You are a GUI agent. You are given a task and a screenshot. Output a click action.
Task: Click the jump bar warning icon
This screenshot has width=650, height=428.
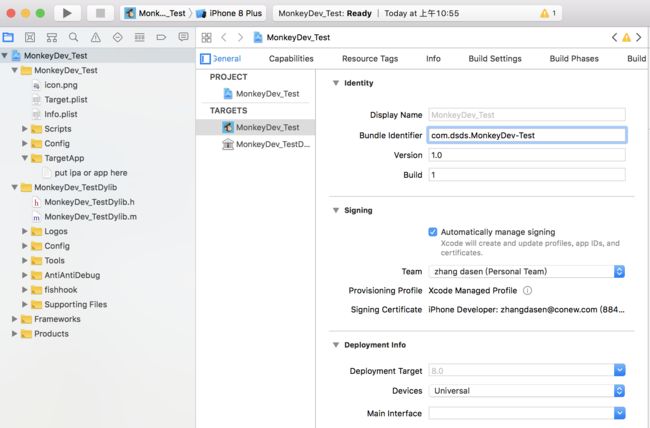[x=626, y=38]
